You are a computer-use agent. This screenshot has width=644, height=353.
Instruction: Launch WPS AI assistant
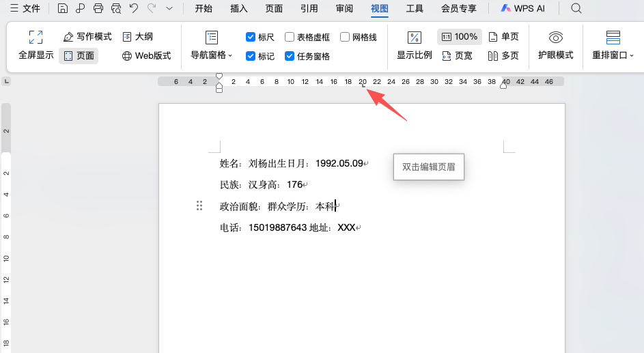coord(523,8)
